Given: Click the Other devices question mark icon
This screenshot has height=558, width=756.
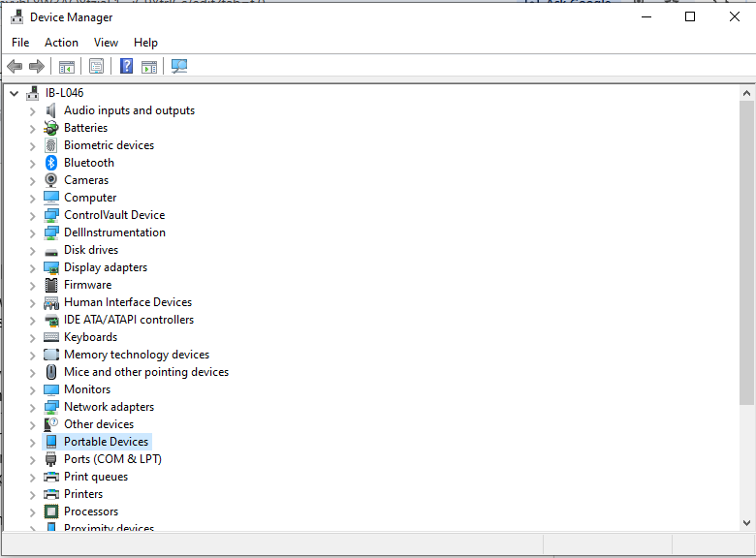Looking at the screenshot, I should 51,424.
